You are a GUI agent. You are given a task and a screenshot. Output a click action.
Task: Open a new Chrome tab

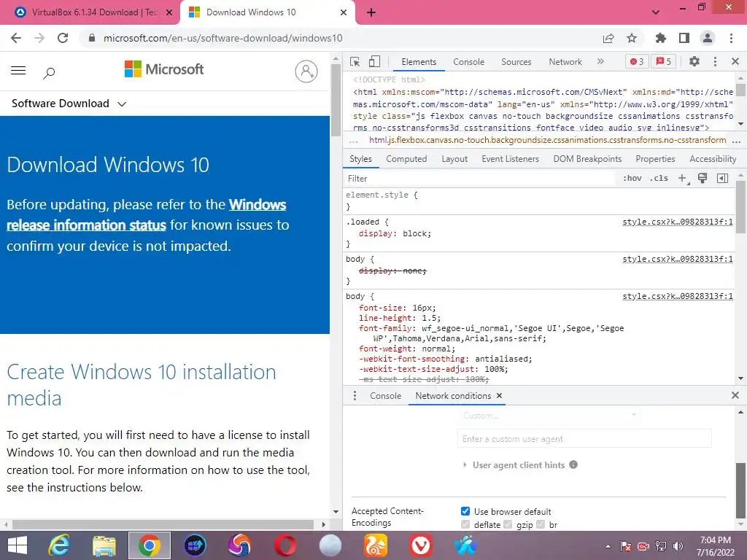(x=371, y=12)
